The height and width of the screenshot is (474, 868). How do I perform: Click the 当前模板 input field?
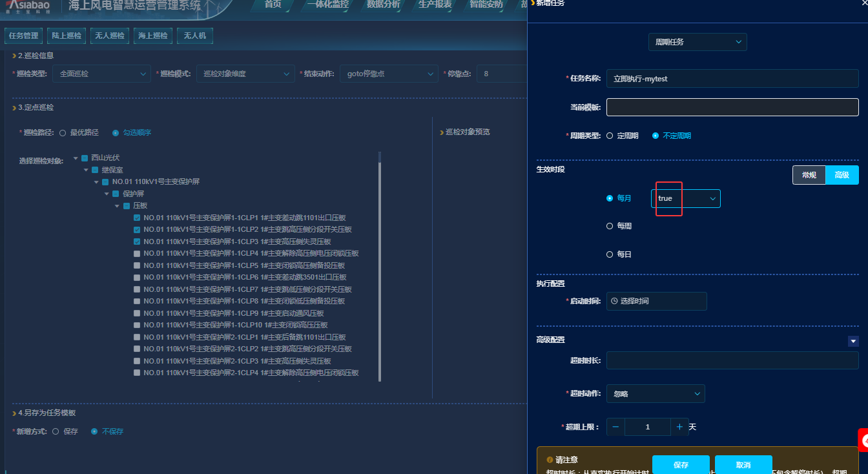click(x=732, y=107)
